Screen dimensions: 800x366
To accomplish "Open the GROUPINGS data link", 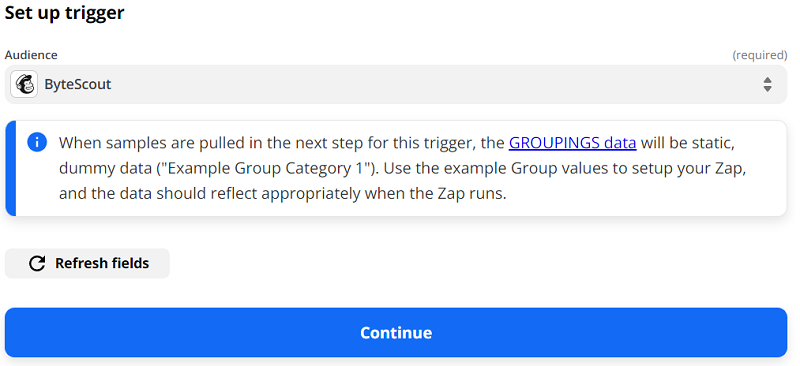I will [572, 143].
